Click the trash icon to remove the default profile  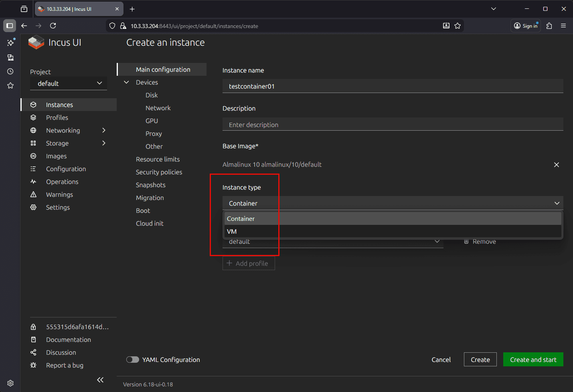click(466, 241)
